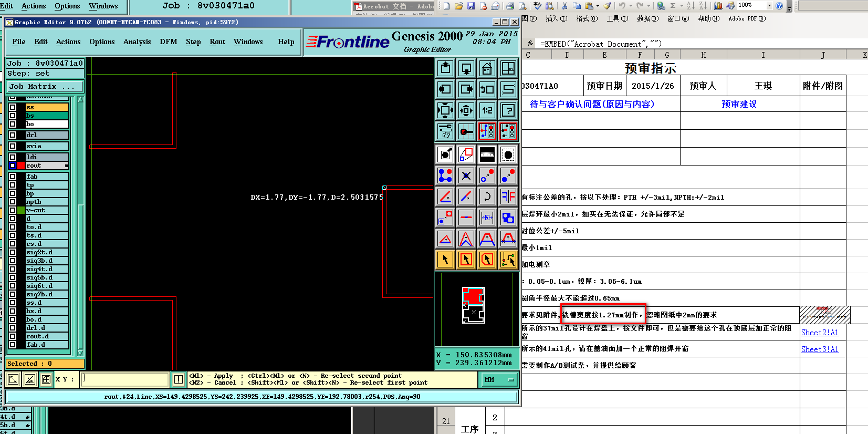Open the Analysis menu

click(x=137, y=42)
